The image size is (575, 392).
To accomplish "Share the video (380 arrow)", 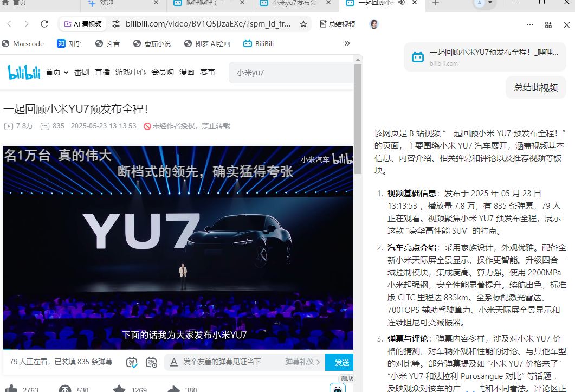I will click(x=182, y=389).
